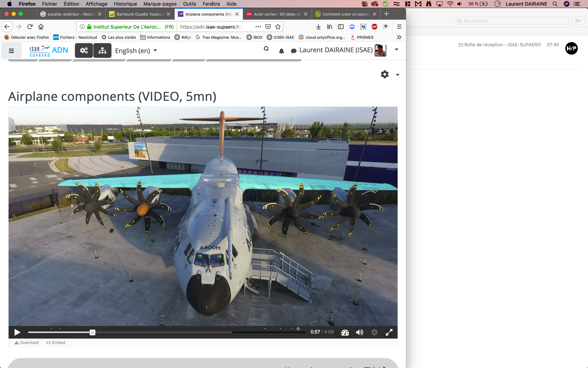
Task: Switch to the escalier extérieur tab
Action: click(x=71, y=14)
